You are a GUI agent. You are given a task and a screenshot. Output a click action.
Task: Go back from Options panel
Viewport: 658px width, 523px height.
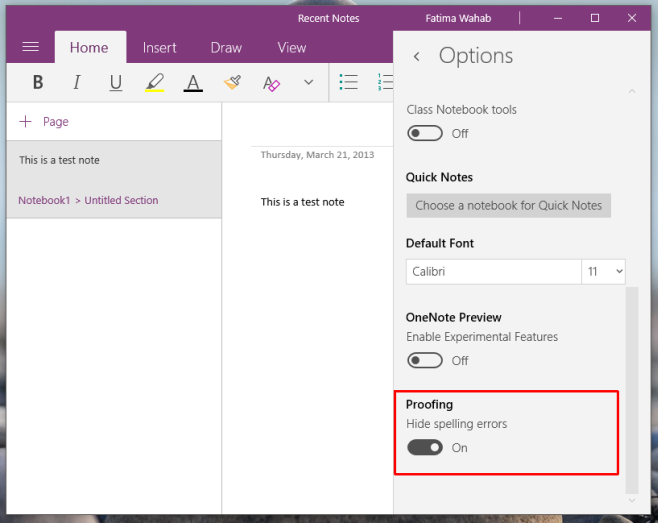416,56
